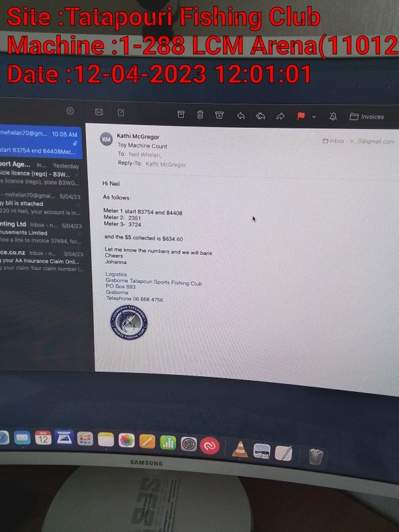Click the KM sender avatar
The width and height of the screenshot is (399, 532).
click(x=106, y=139)
